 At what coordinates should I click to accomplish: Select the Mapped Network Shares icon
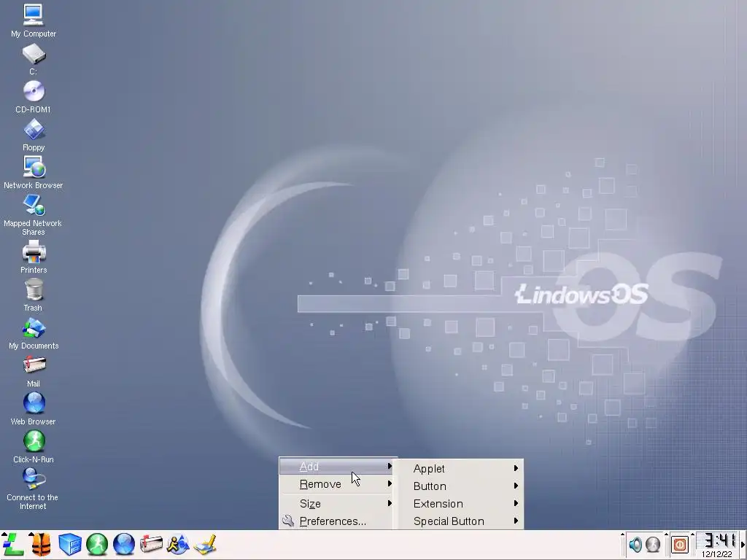(34, 215)
